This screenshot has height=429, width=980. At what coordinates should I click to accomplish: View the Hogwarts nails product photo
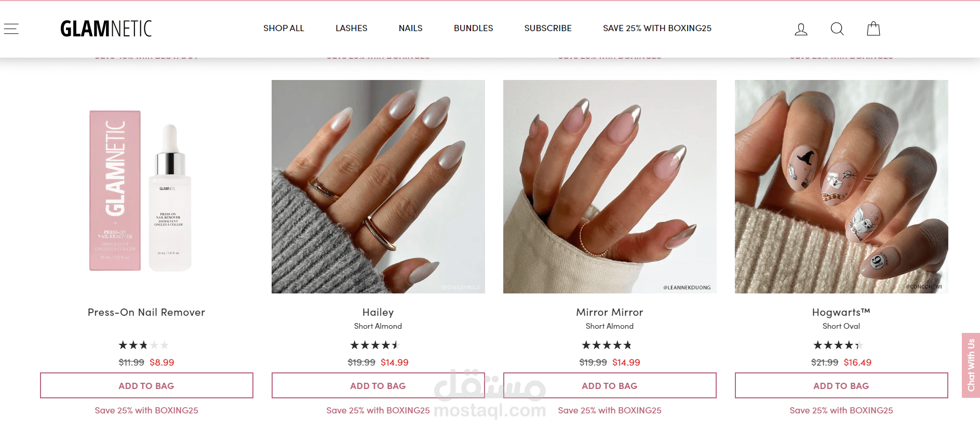tap(841, 186)
